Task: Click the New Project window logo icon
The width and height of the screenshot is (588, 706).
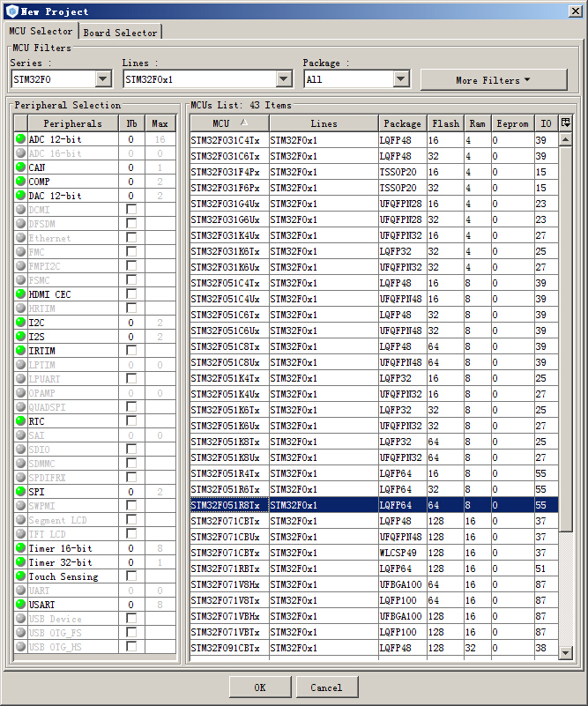Action: pos(11,11)
